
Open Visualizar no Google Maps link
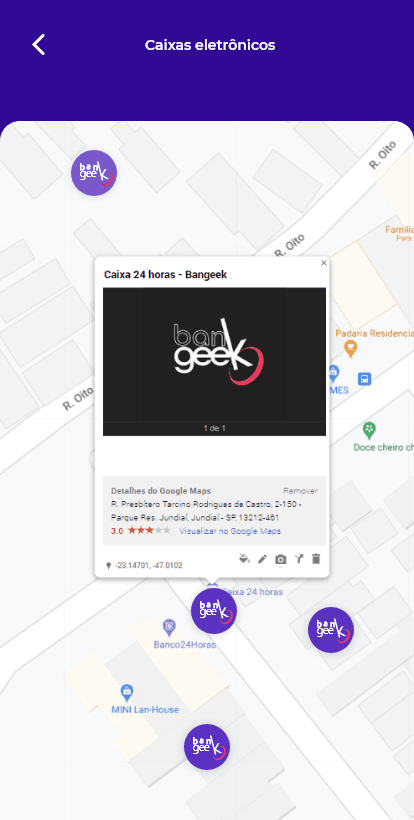230,531
